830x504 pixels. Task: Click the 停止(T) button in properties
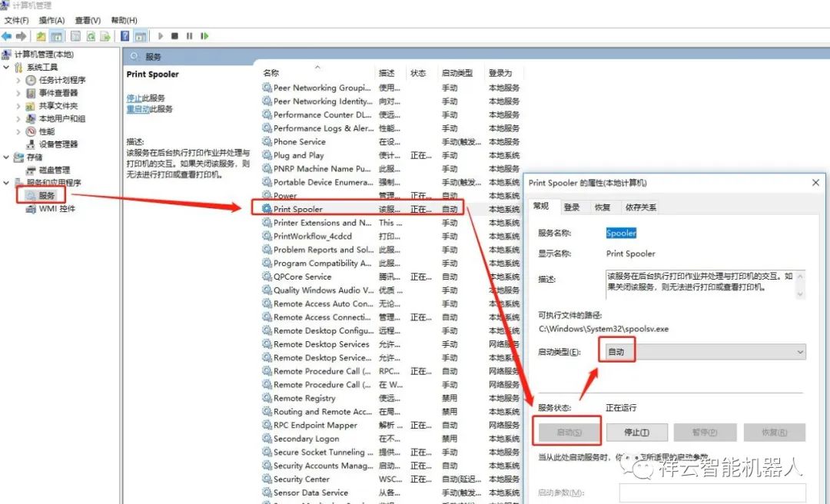[637, 433]
